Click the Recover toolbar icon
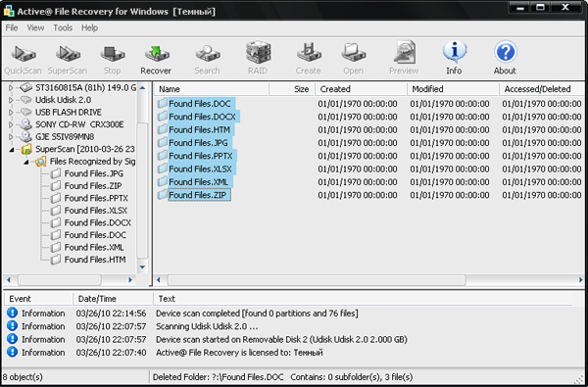 pyautogui.click(x=157, y=54)
